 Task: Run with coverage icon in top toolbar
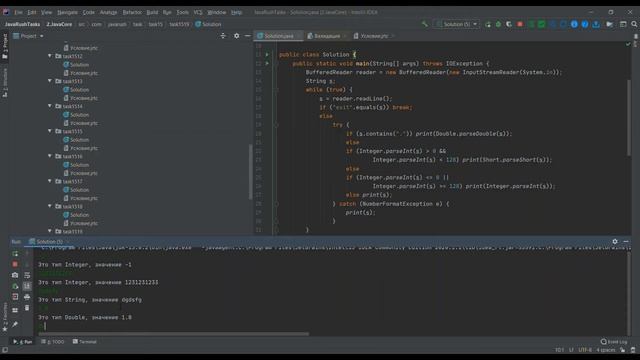509,24
